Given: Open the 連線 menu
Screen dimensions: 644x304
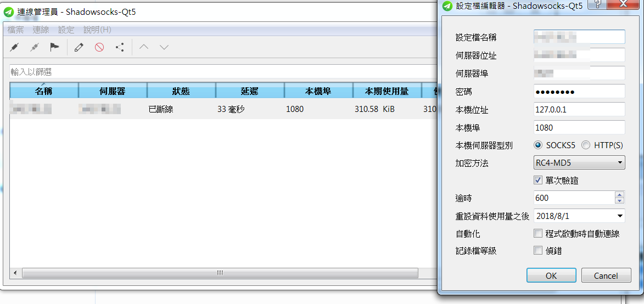Looking at the screenshot, I should point(41,30).
